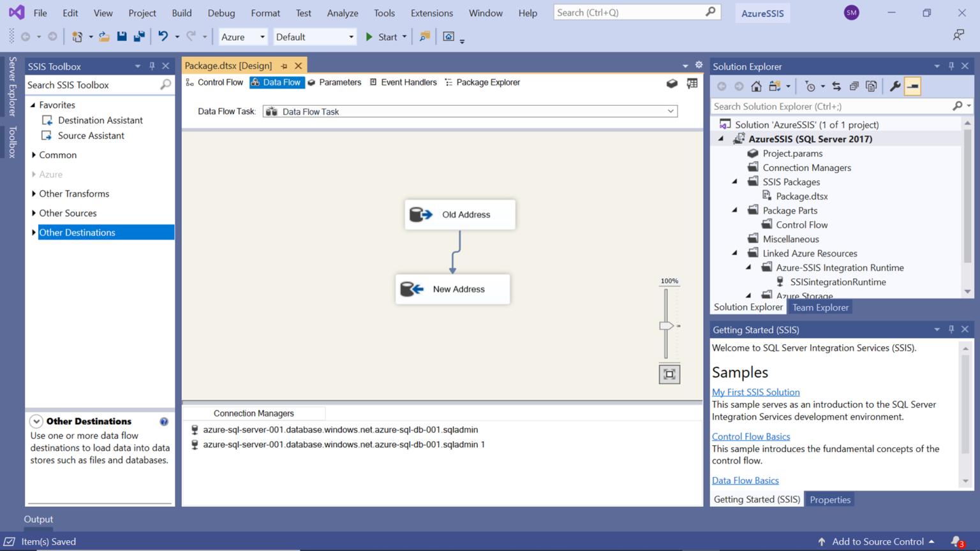
Task: Click the Fit to Window zoom icon
Action: coord(669,374)
